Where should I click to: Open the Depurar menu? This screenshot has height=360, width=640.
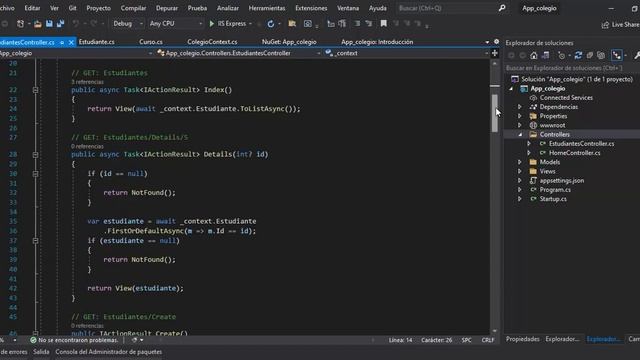pos(167,8)
